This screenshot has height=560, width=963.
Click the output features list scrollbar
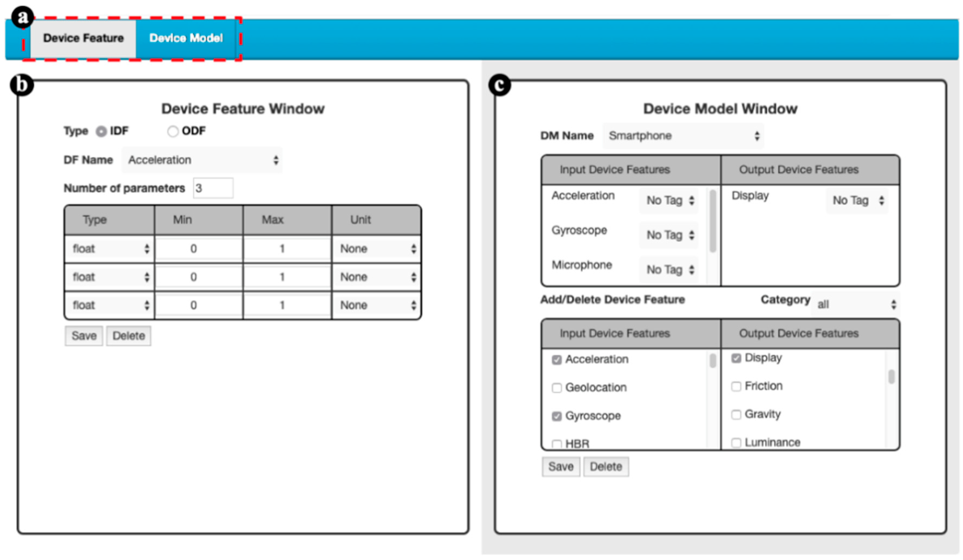tap(891, 377)
